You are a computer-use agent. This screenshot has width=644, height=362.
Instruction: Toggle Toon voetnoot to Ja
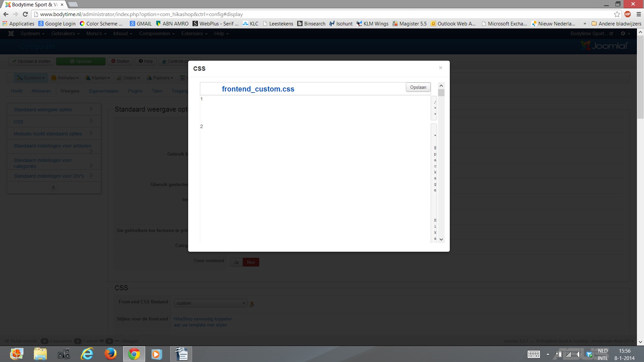pyautogui.click(x=236, y=262)
